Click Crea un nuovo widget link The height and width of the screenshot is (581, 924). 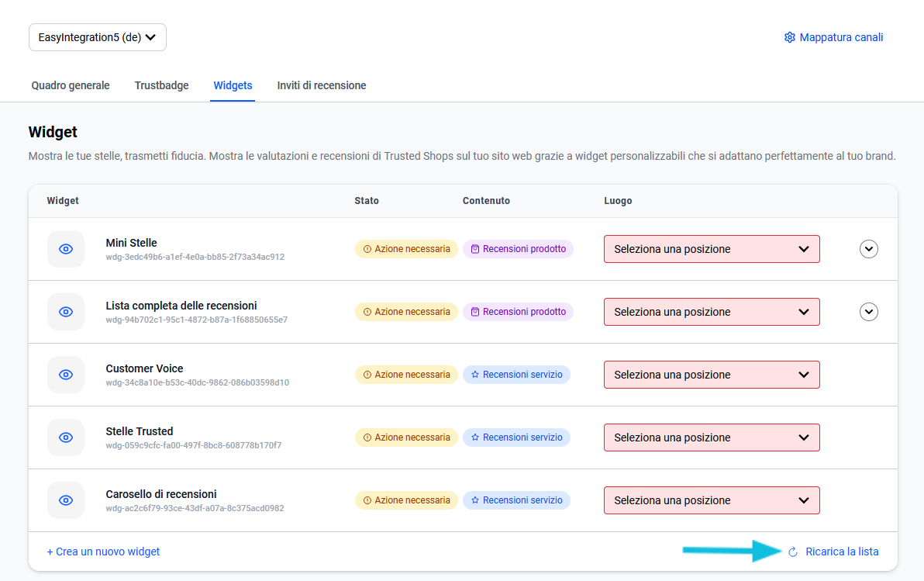click(103, 552)
